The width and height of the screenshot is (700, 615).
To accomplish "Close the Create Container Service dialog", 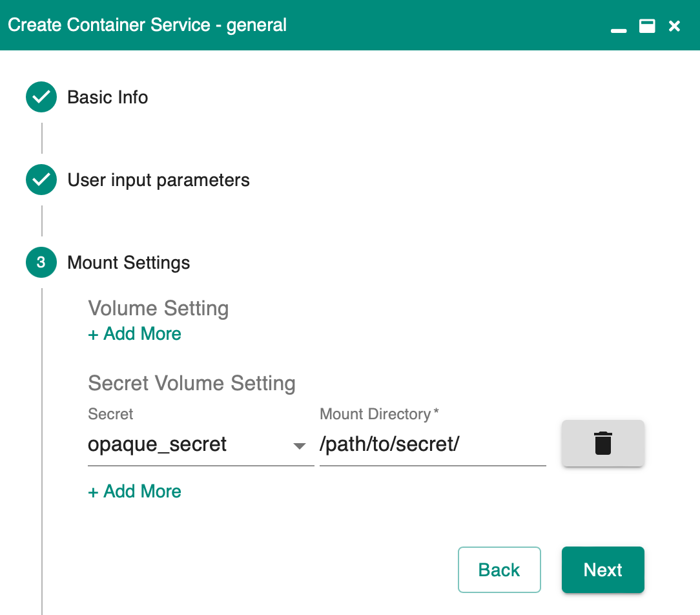I will point(674,26).
